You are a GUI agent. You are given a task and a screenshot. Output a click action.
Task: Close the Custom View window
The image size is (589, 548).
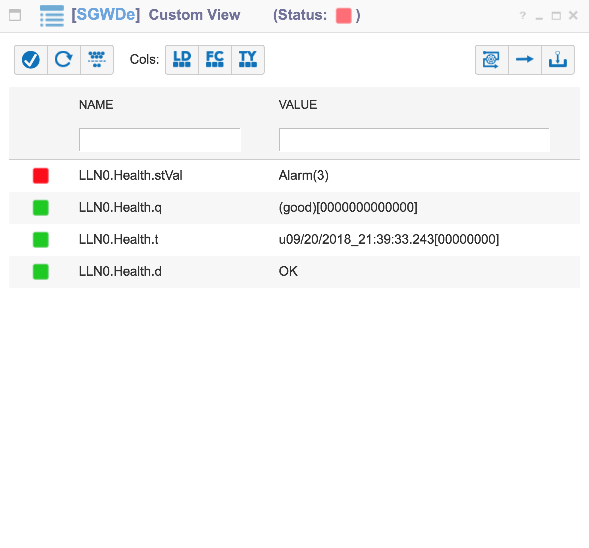573,15
